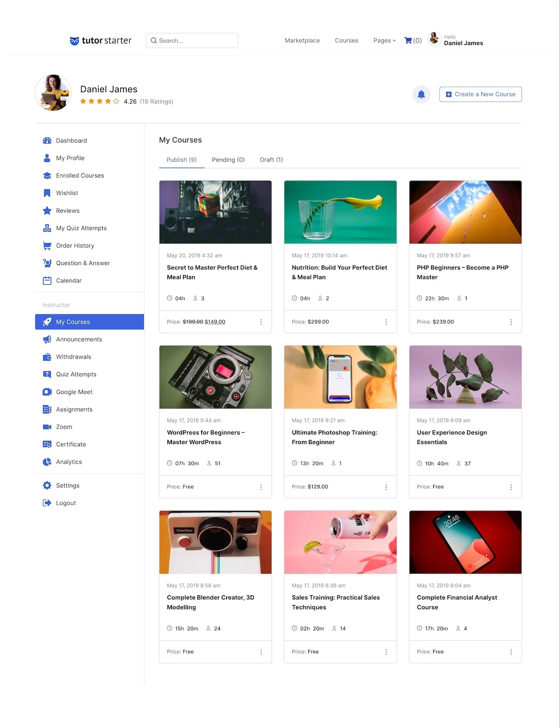Click the Rubik's cube course thumbnail
560x728 pixels.
[x=216, y=212]
